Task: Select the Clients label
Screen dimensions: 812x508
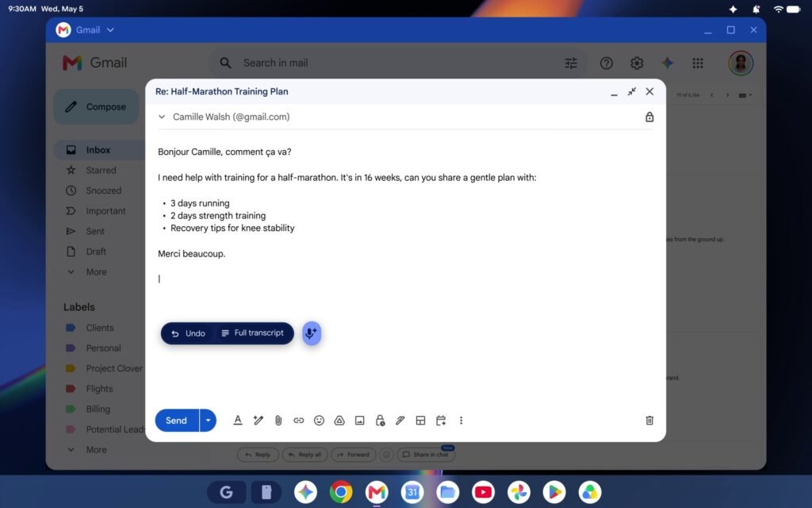Action: [99, 328]
